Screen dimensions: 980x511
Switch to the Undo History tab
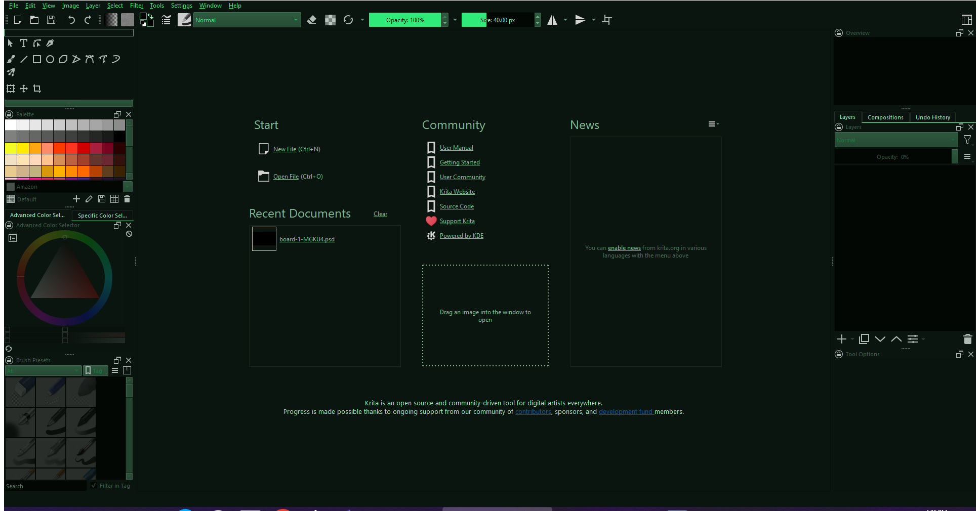click(x=933, y=117)
